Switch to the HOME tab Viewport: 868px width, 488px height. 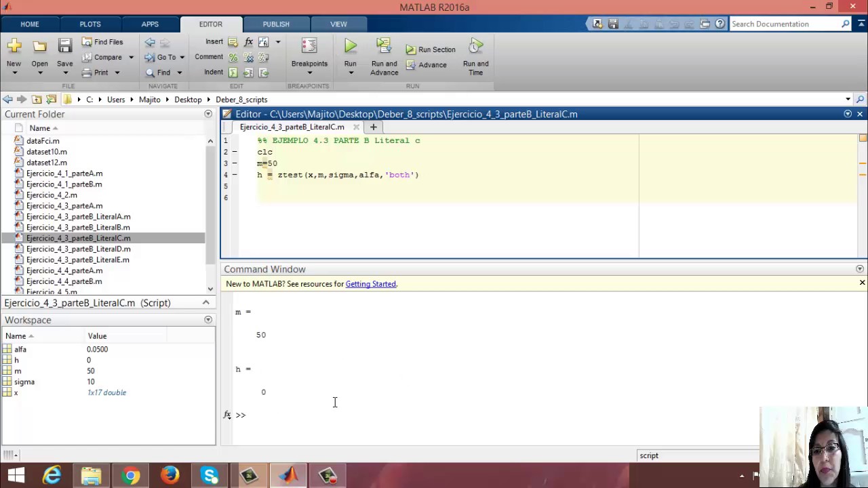[30, 24]
